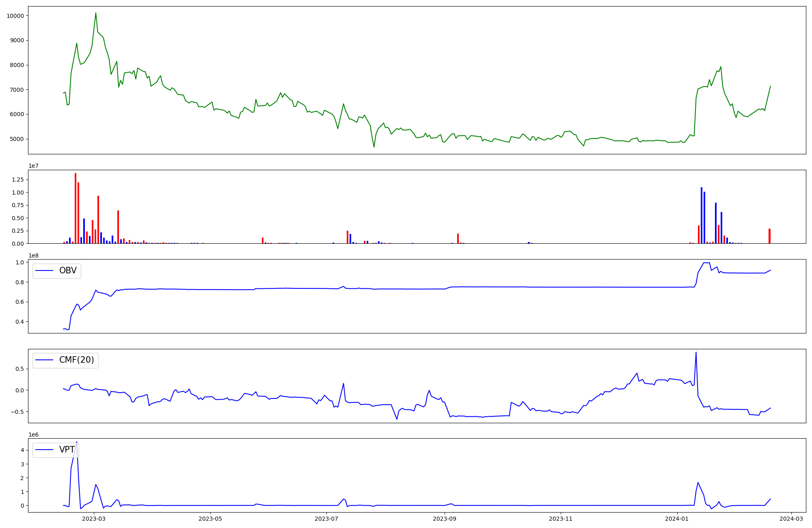Click the price peak above 10000
The width and height of the screenshot is (812, 528).
click(x=96, y=13)
